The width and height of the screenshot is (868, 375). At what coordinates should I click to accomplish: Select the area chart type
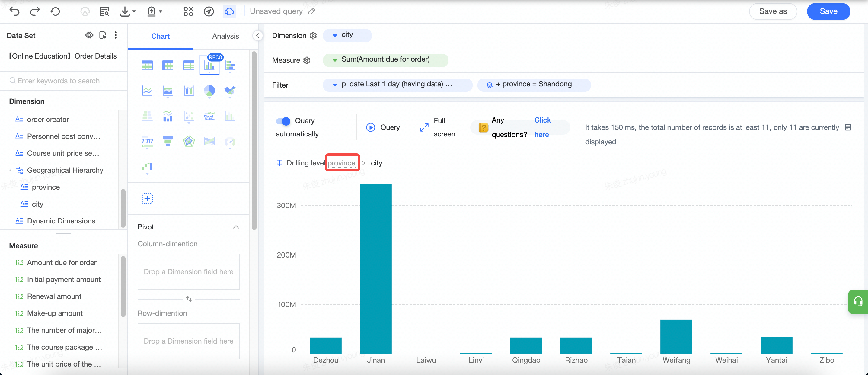click(168, 91)
